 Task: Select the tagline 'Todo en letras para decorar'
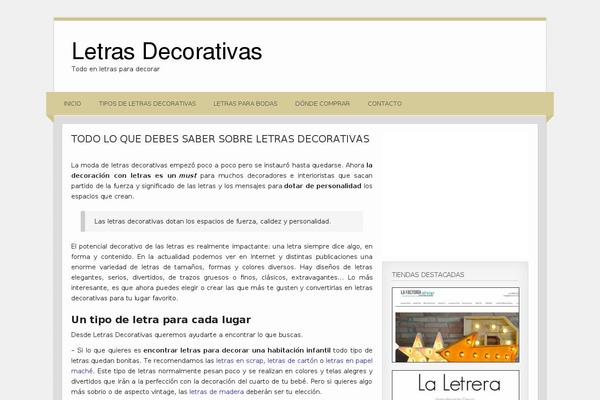point(115,69)
